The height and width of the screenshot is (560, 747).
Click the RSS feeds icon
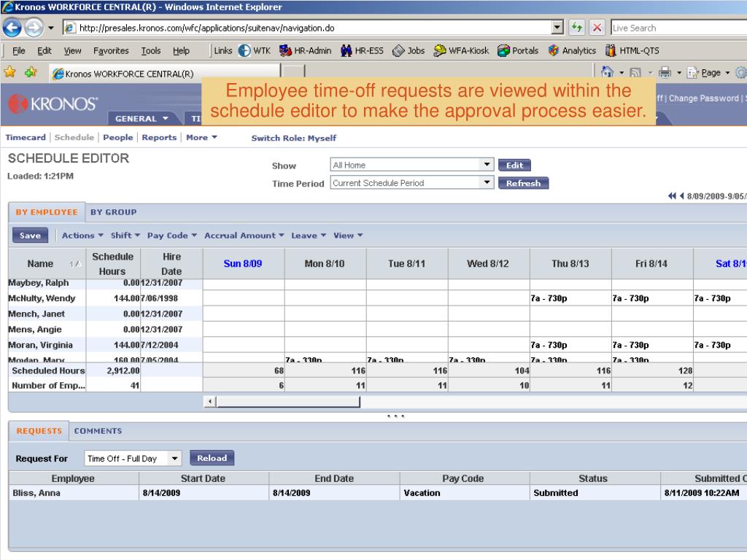point(635,72)
